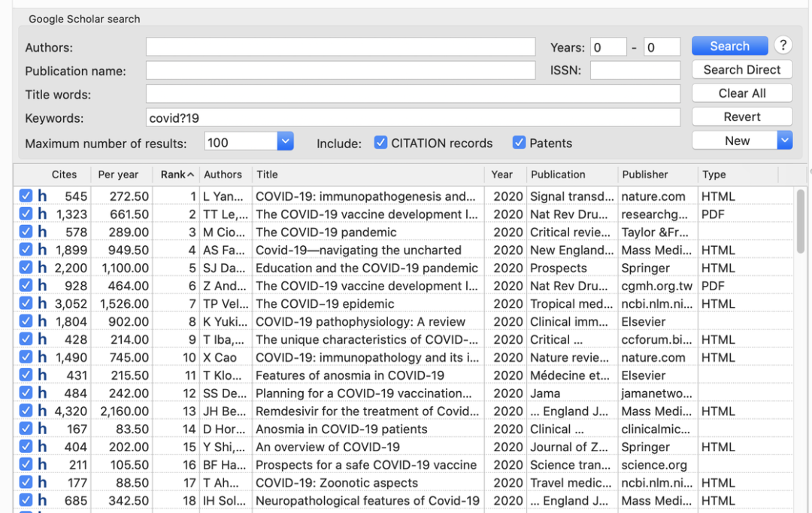Click the h icon beside Covid-19 navigating the uncharted
The width and height of the screenshot is (812, 513).
coord(42,250)
